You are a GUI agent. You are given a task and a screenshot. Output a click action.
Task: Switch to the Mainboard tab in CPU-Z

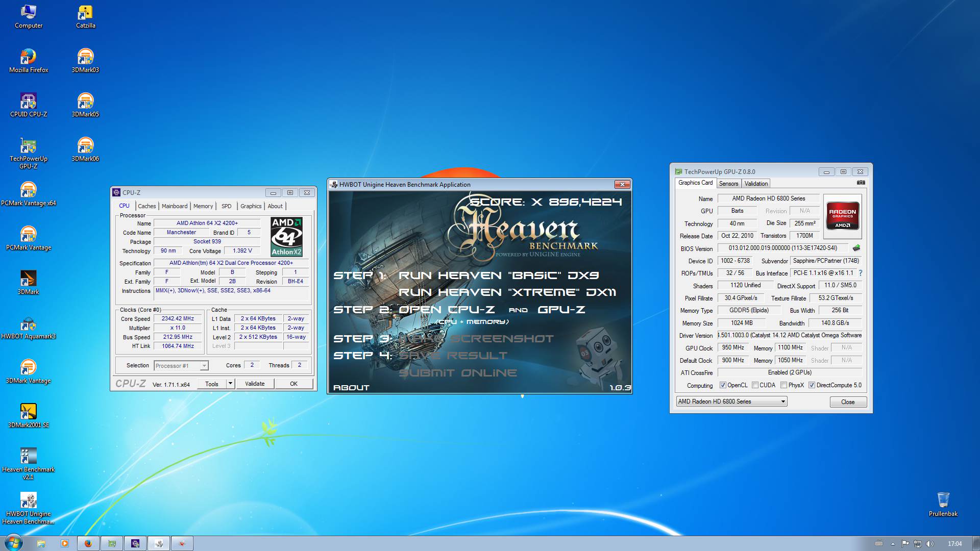point(175,206)
